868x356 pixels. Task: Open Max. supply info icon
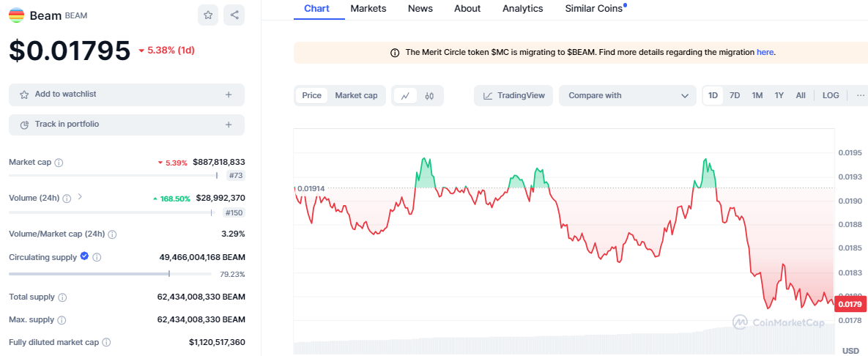[x=62, y=320]
